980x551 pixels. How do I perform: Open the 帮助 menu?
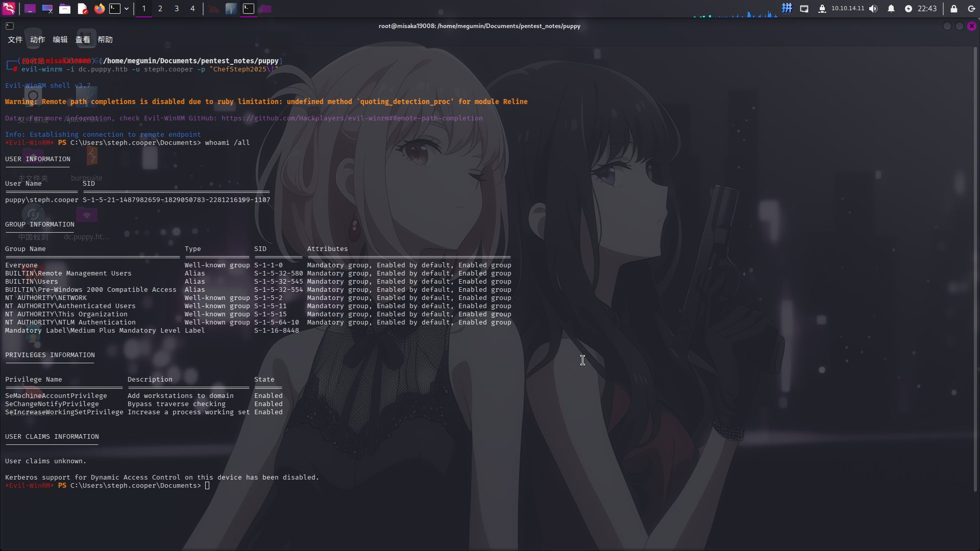coord(105,40)
